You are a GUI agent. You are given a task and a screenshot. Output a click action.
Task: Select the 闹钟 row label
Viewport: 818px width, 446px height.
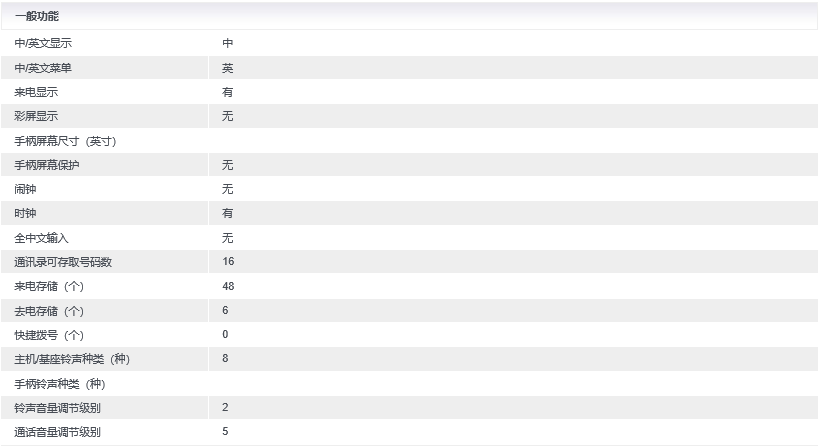[25, 189]
